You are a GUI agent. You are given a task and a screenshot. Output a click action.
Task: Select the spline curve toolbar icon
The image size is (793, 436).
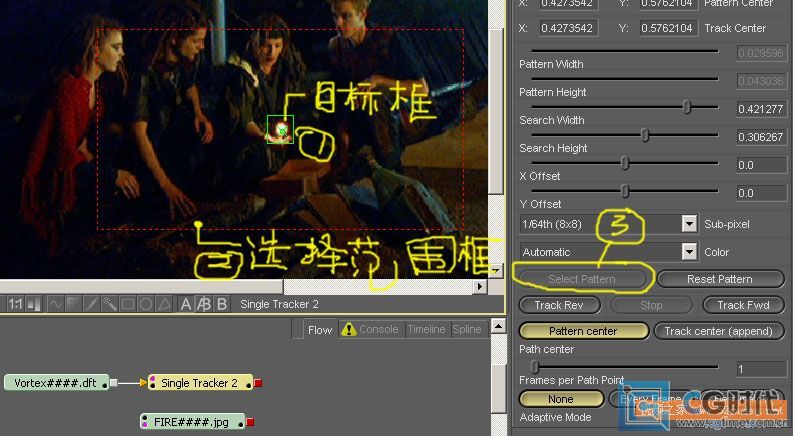55,304
